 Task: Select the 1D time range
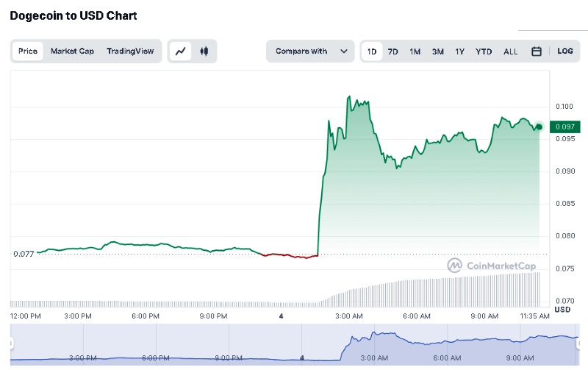[372, 51]
